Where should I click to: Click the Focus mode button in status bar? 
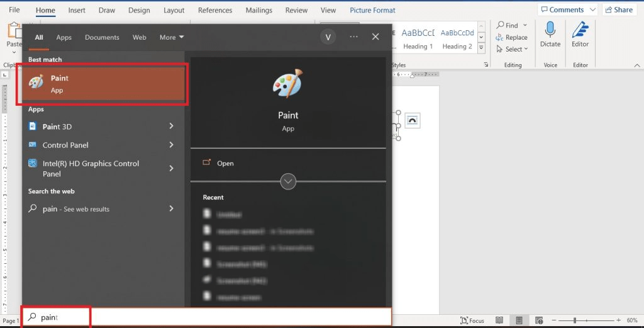click(x=472, y=320)
